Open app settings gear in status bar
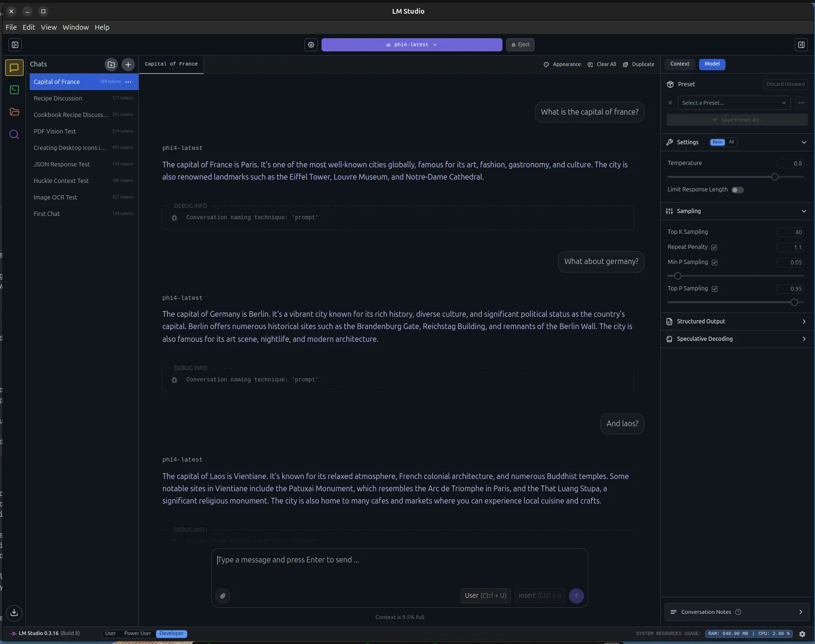The width and height of the screenshot is (815, 644). click(802, 634)
